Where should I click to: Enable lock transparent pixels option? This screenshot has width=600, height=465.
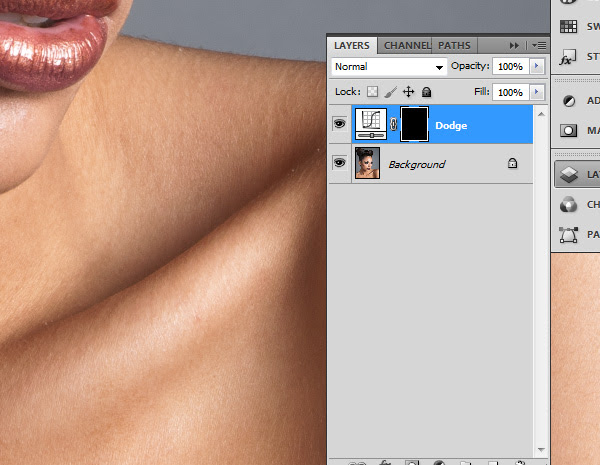point(370,92)
